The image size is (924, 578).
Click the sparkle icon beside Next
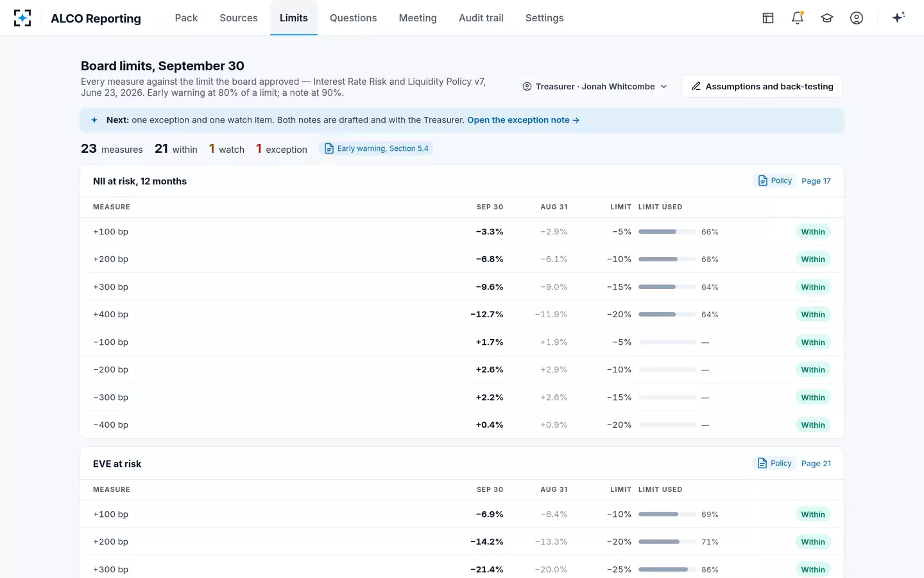(x=94, y=120)
